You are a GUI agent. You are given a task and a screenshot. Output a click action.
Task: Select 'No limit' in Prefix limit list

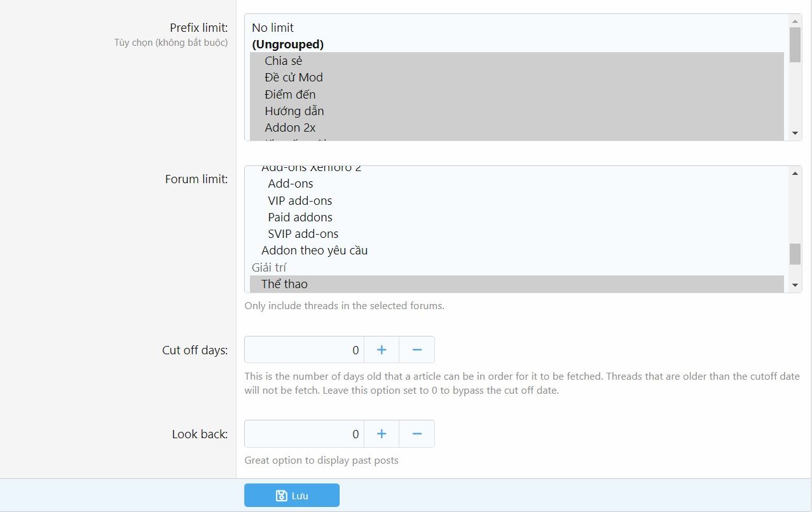click(273, 28)
